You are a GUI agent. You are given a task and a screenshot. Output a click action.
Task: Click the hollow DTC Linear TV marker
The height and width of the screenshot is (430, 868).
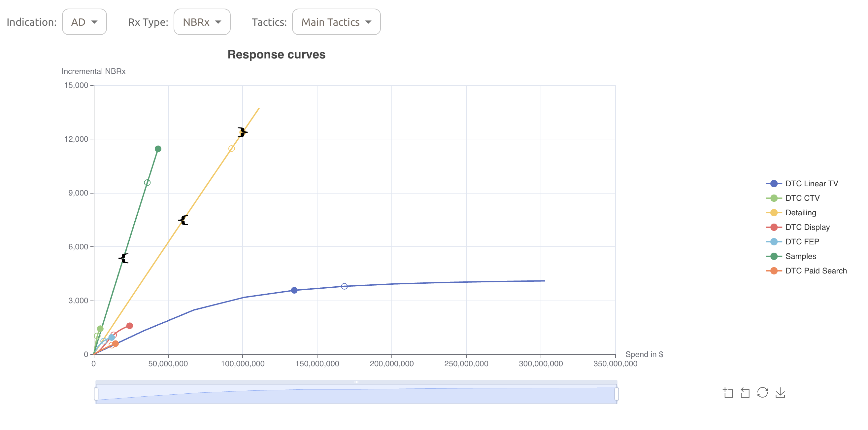344,286
